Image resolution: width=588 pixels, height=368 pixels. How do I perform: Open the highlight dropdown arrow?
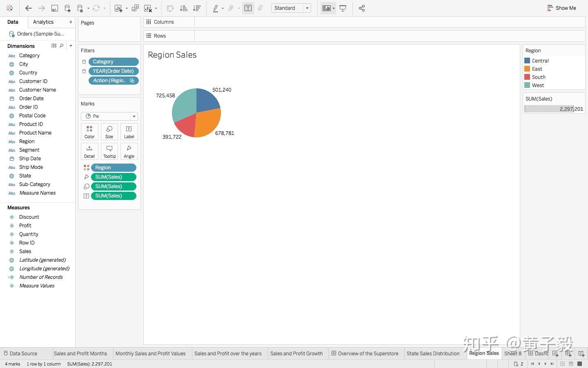click(x=223, y=8)
